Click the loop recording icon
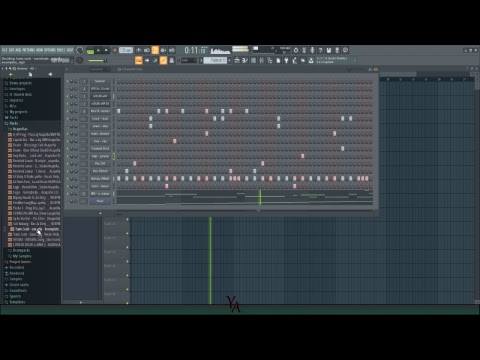The image size is (480, 360). click(x=172, y=50)
